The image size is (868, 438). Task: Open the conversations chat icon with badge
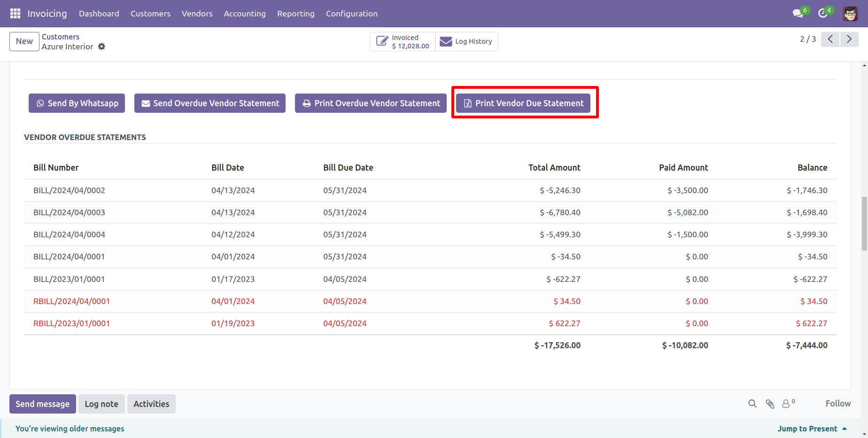point(798,14)
